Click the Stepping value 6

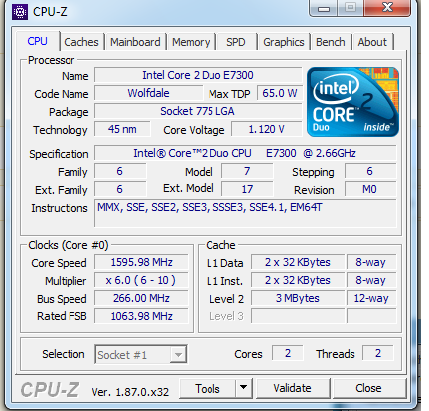coord(370,171)
